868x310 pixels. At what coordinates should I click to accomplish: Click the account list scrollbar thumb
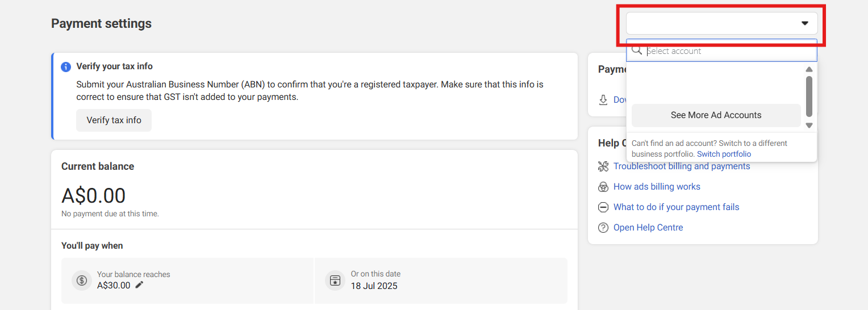pyautogui.click(x=809, y=97)
